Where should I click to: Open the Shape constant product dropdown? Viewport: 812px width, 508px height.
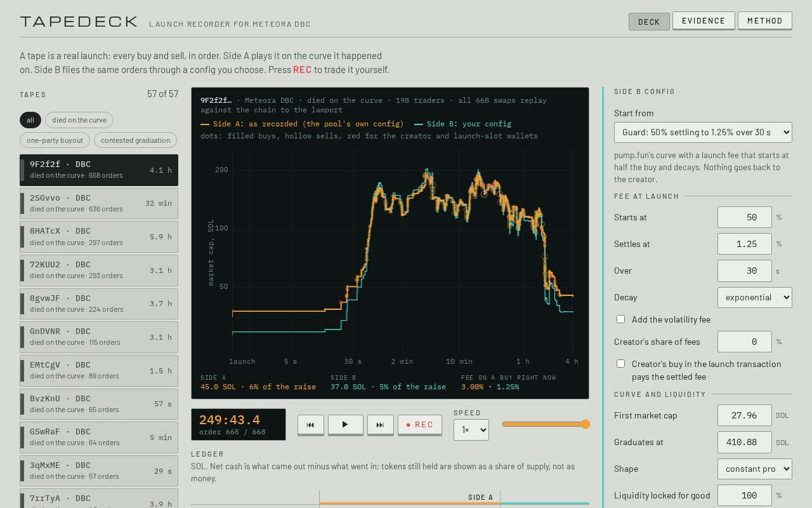pyautogui.click(x=755, y=469)
